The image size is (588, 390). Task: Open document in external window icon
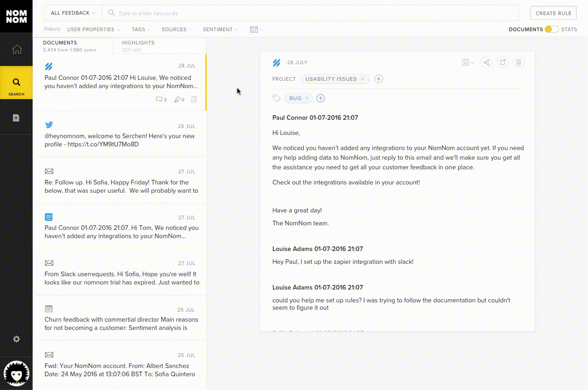click(503, 62)
